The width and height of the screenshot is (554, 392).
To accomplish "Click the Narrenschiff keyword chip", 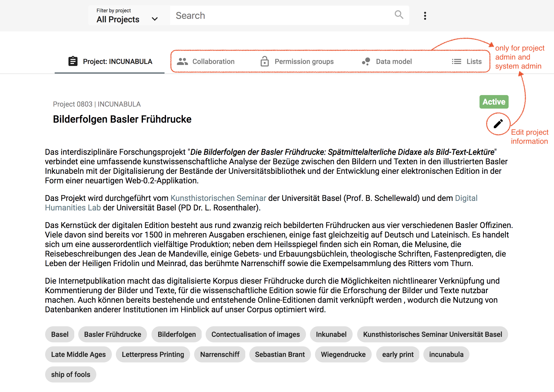I will coord(220,354).
